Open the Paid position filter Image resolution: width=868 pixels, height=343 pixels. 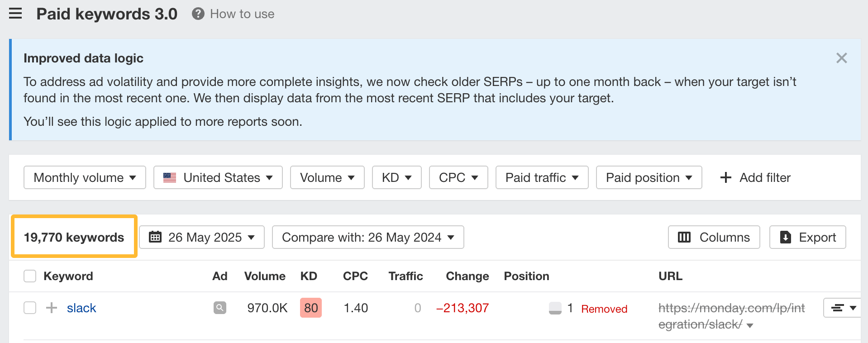(649, 178)
